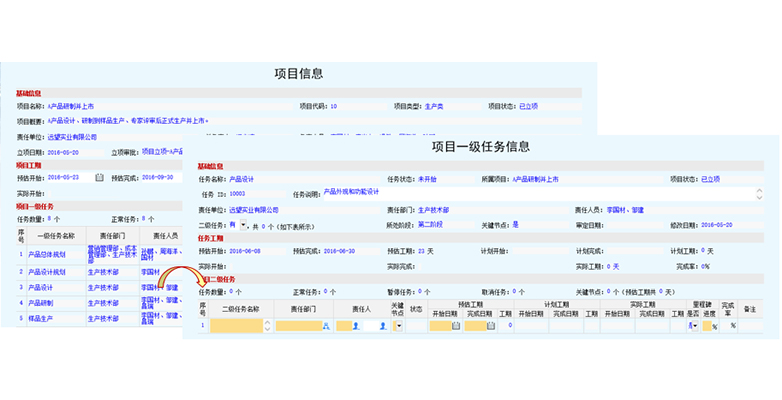Click the 进度 percentage input field
The height and width of the screenshot is (400, 782).
tap(706, 326)
